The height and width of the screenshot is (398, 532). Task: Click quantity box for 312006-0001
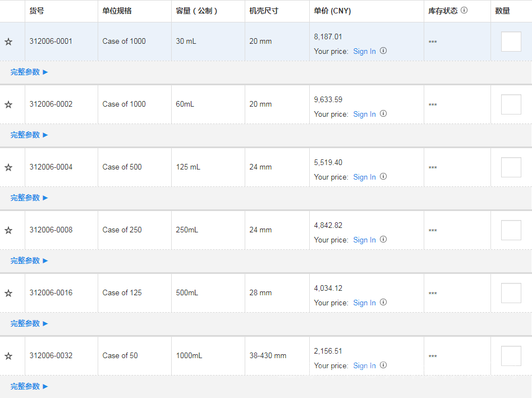coord(511,42)
